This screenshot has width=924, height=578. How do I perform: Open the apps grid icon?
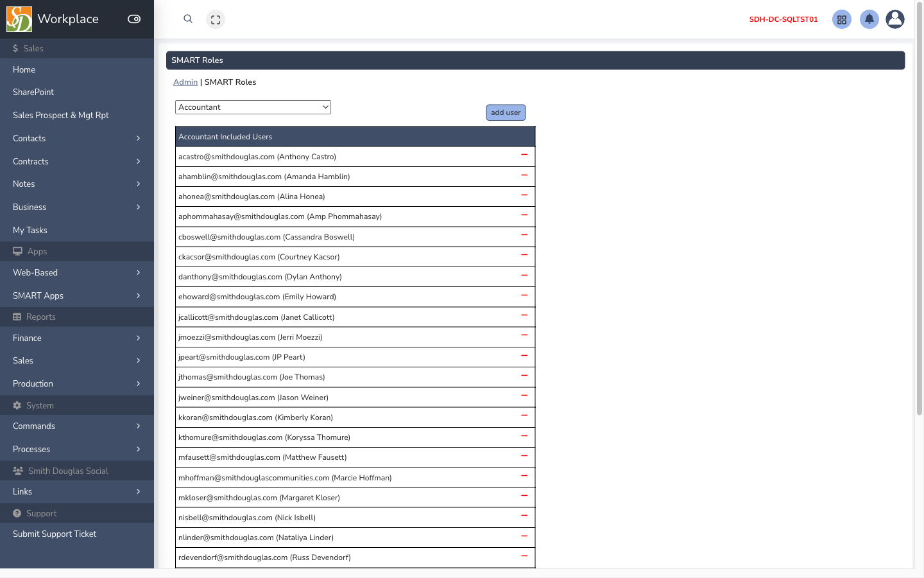tap(842, 19)
